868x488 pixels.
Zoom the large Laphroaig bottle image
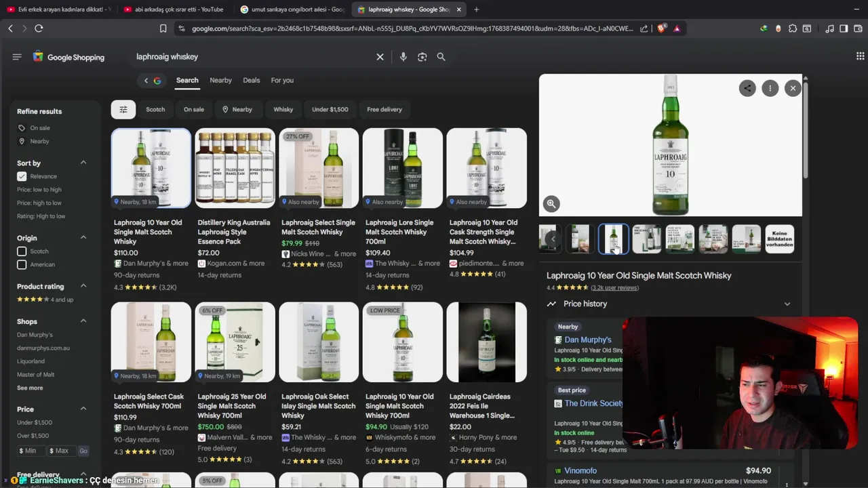[551, 203]
